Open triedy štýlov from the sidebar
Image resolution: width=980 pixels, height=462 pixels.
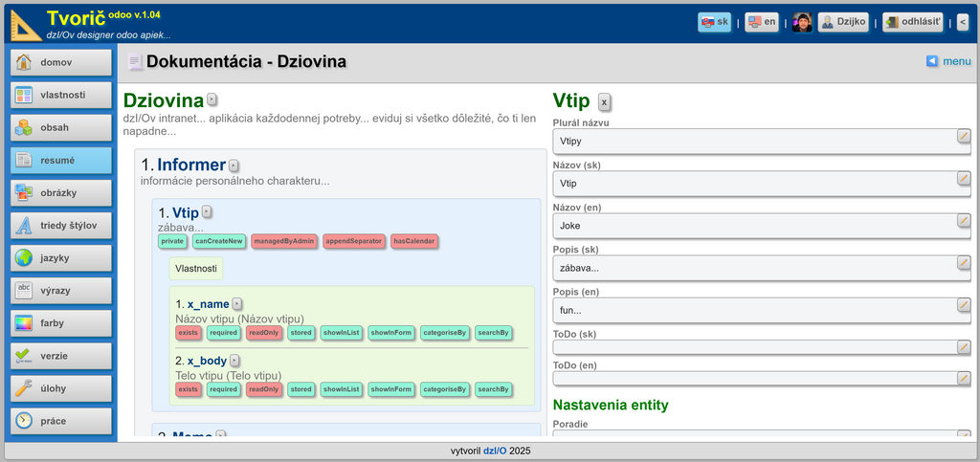click(61, 226)
